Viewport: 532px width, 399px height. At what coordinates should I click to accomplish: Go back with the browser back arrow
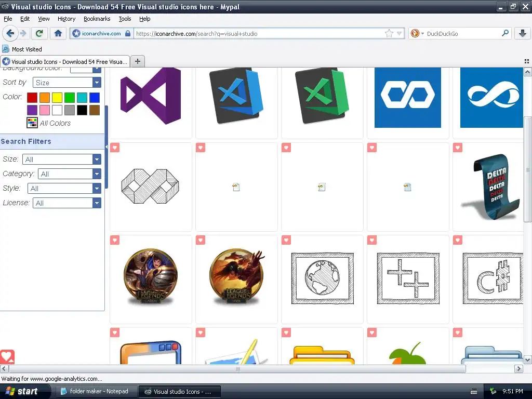pyautogui.click(x=10, y=33)
